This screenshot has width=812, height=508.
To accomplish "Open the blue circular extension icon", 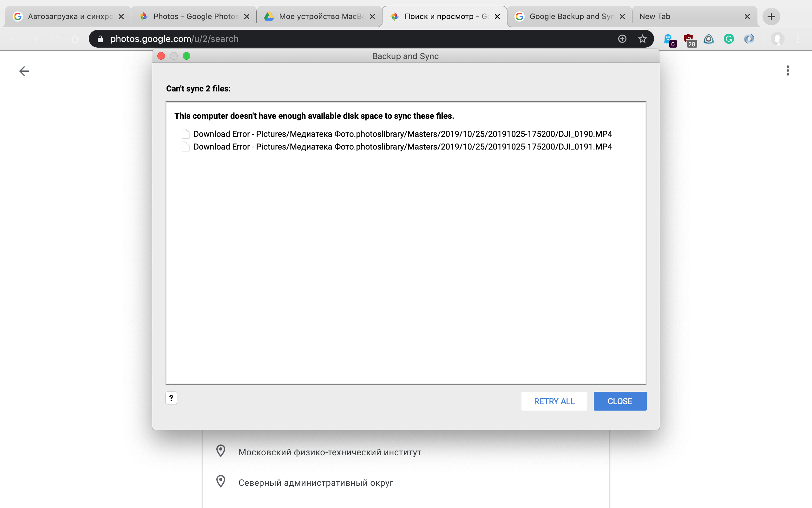I will (749, 39).
